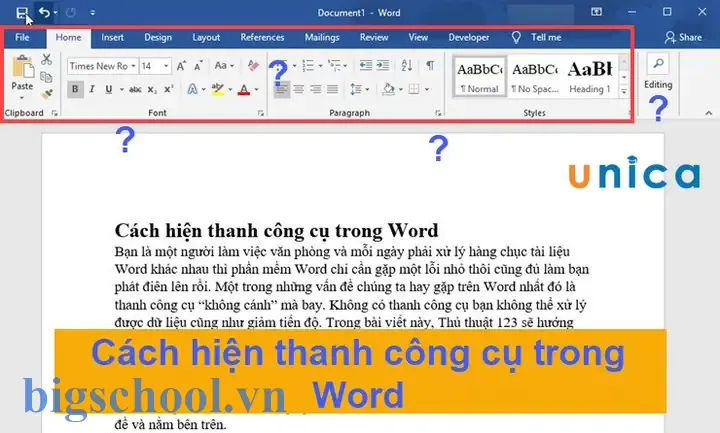Decrease paragraph indent
Screen dimensions: 720x433
coord(366,66)
